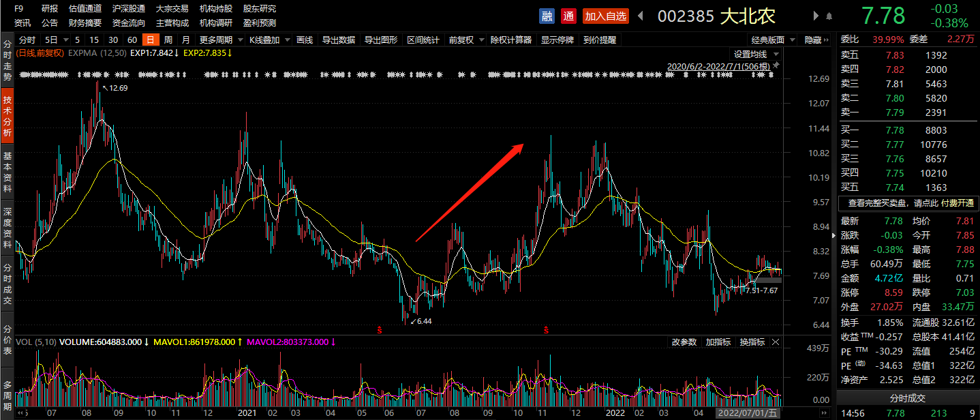Click 换指标 to switch indicator
Screen dimensions: 980x420
(752, 342)
